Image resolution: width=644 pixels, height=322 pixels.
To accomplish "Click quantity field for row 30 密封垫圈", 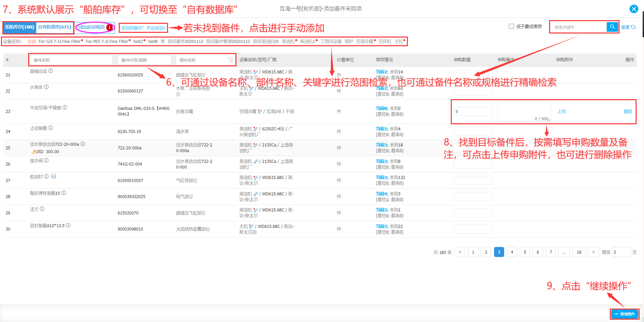I will point(473,229).
